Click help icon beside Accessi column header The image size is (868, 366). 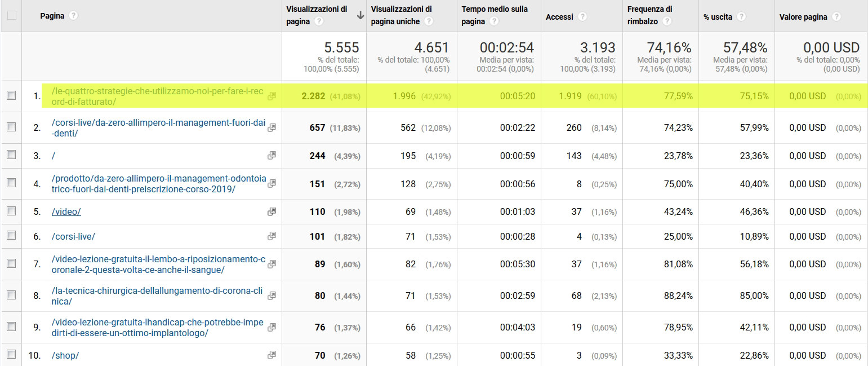pos(582,17)
